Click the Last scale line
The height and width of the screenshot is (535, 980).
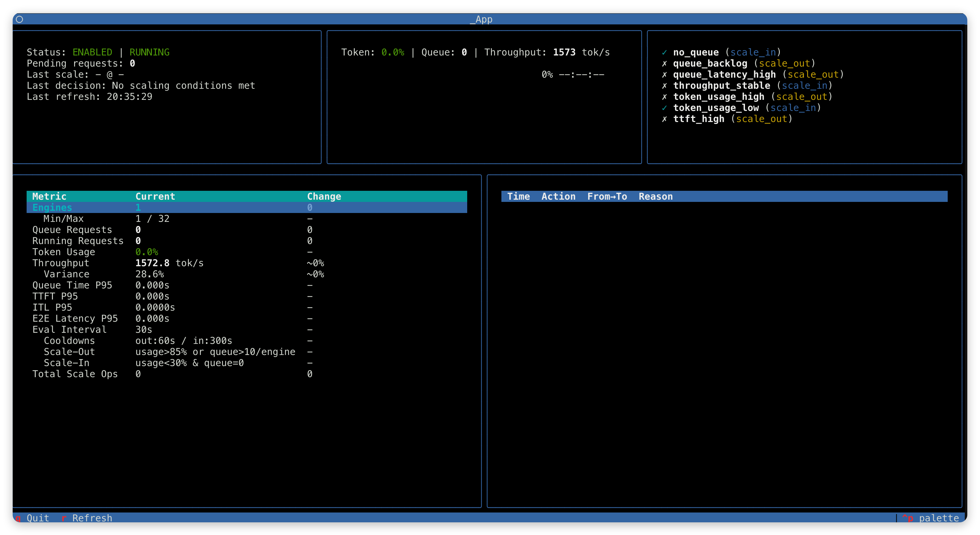[x=75, y=74]
